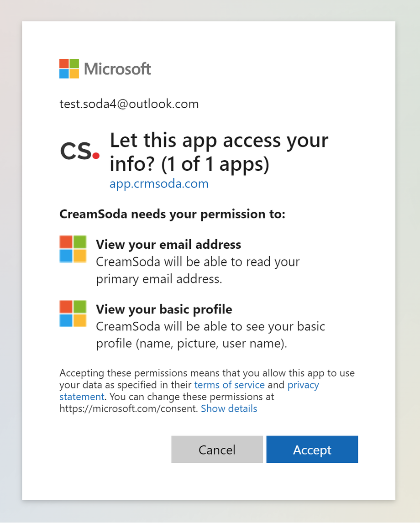Click the basic profile description text

coord(210,335)
